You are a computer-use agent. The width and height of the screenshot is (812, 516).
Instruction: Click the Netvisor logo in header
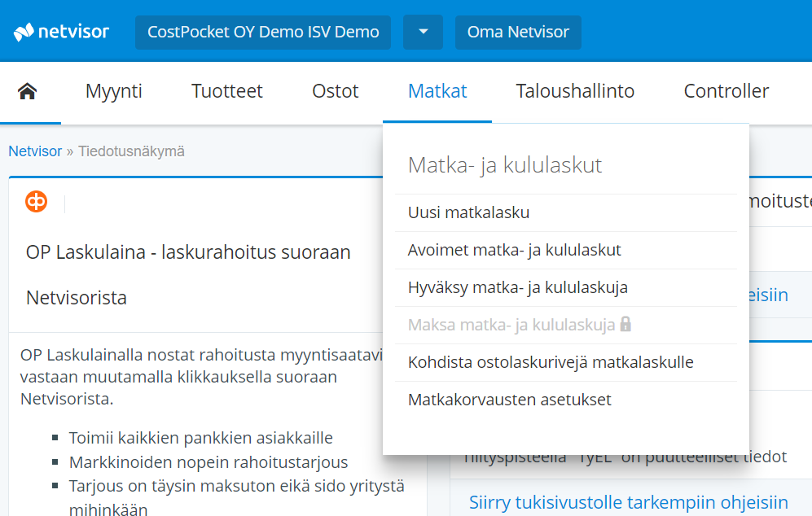tap(61, 32)
